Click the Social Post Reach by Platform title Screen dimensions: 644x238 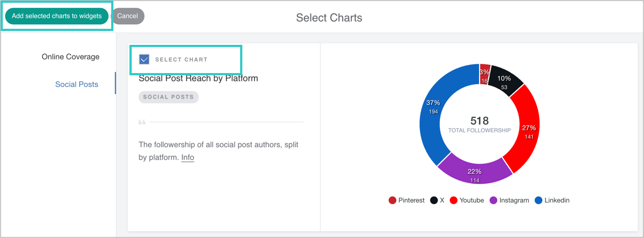coord(198,78)
